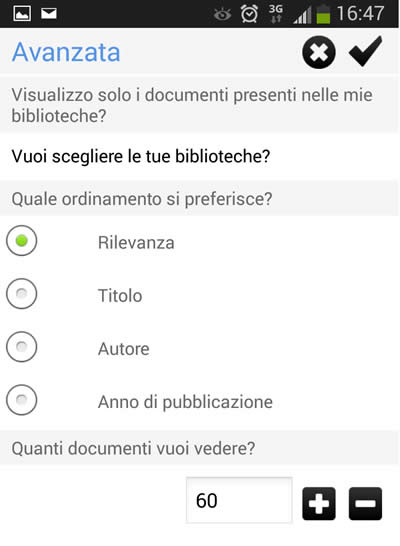Increase document count with plus button
This screenshot has width=400, height=546.
pyautogui.click(x=319, y=504)
